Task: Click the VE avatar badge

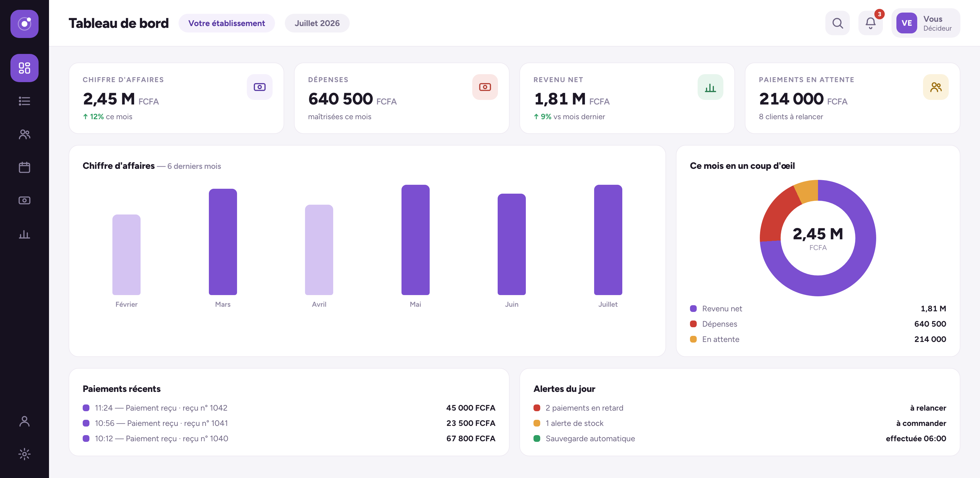Action: pos(907,23)
